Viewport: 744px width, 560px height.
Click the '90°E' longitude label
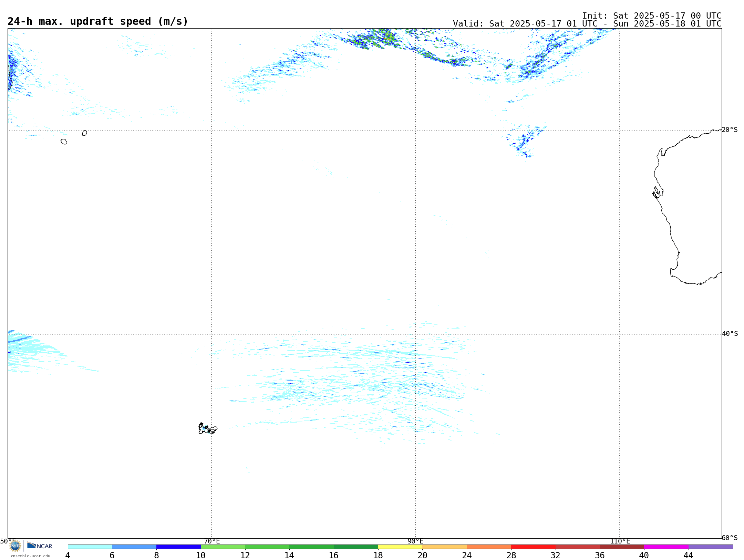click(415, 541)
